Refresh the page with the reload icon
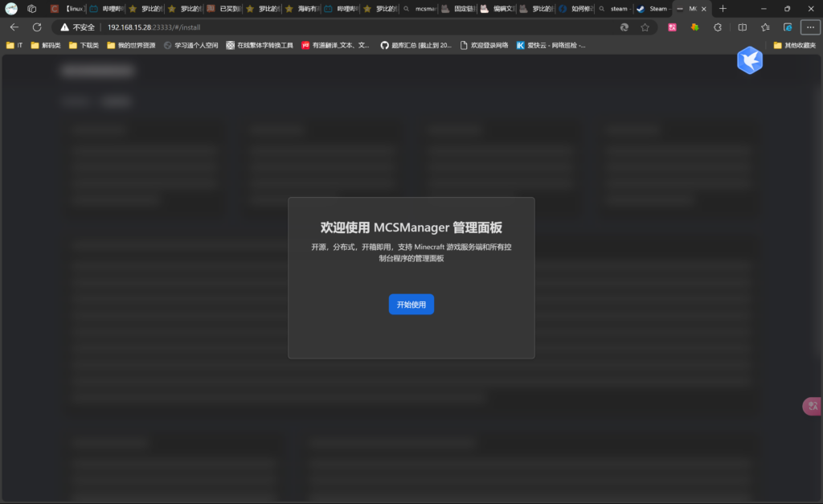Image resolution: width=823 pixels, height=504 pixels. pyautogui.click(x=36, y=27)
